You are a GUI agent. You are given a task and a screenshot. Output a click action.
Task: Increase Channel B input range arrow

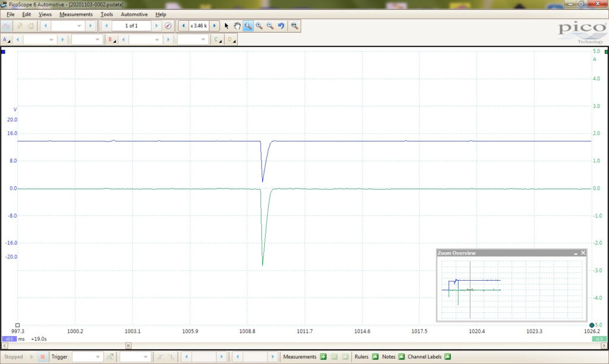click(x=168, y=39)
